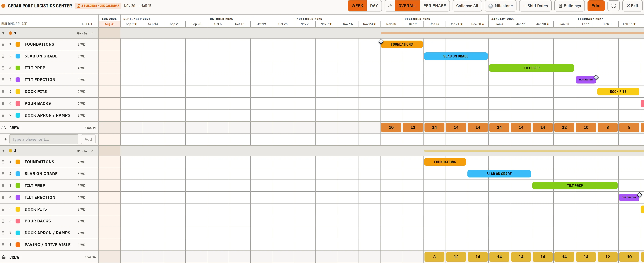The height and width of the screenshot is (263, 644).
Task: Switch to DAY view
Action: point(374,6)
